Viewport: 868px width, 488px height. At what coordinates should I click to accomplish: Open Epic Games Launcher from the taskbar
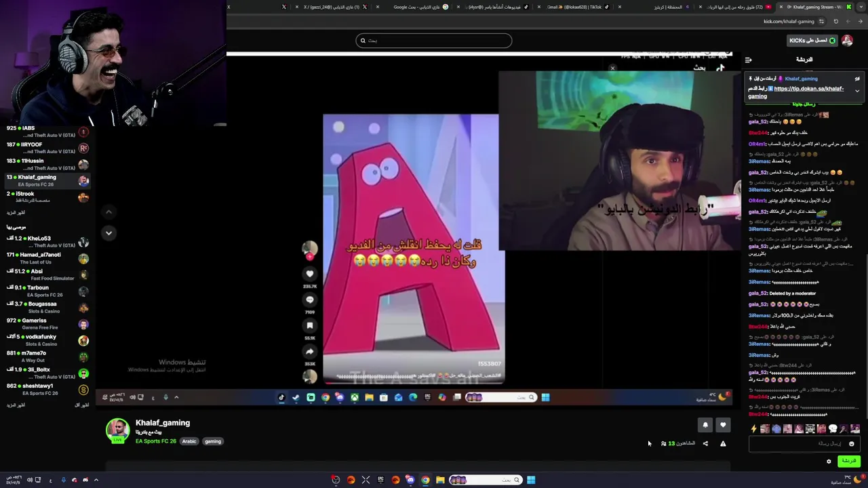(380, 480)
